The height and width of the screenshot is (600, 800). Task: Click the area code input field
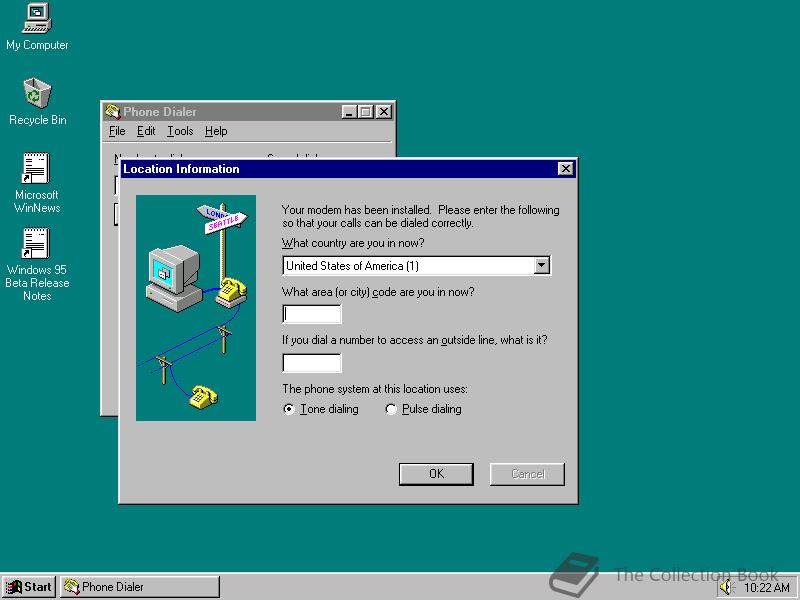[x=311, y=314]
